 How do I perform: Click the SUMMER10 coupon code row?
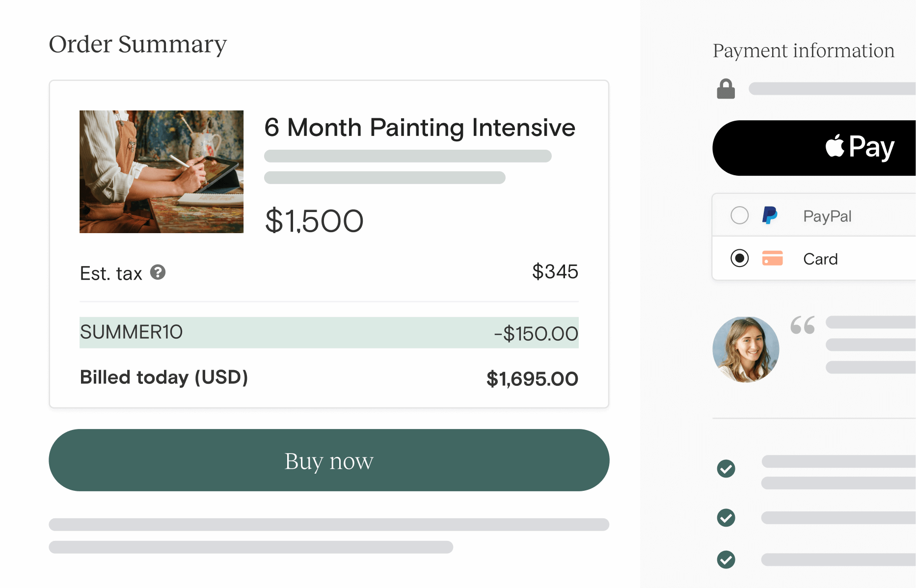[x=329, y=333]
